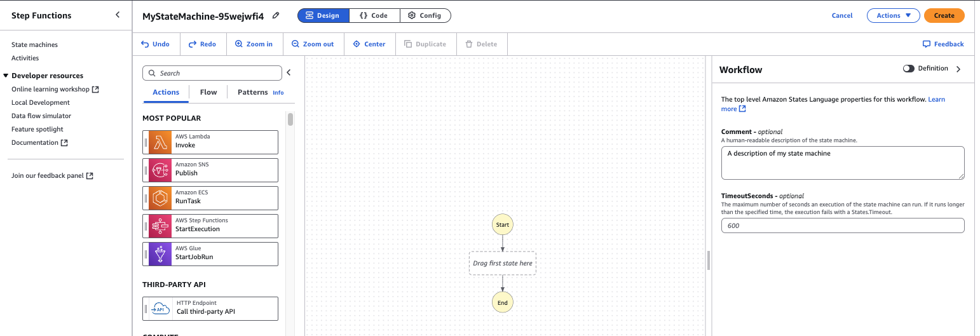This screenshot has height=336, width=980.
Task: Click the actions list scrollbar
Action: coord(290,119)
